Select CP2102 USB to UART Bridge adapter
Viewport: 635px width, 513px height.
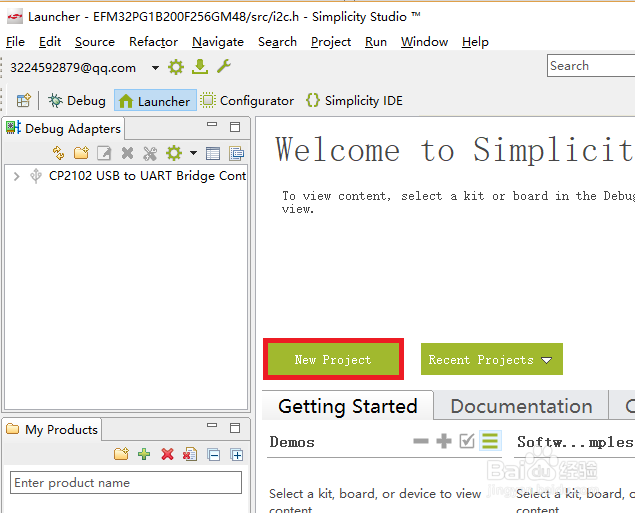[x=147, y=176]
